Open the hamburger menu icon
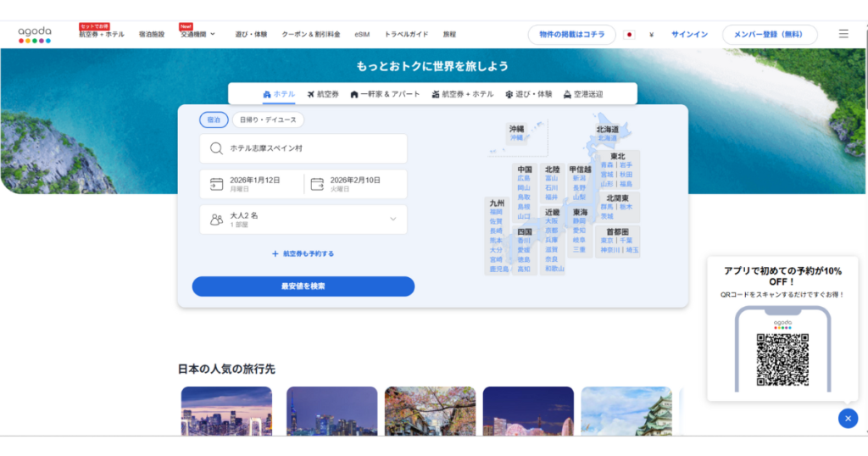The image size is (868, 456). [x=843, y=34]
